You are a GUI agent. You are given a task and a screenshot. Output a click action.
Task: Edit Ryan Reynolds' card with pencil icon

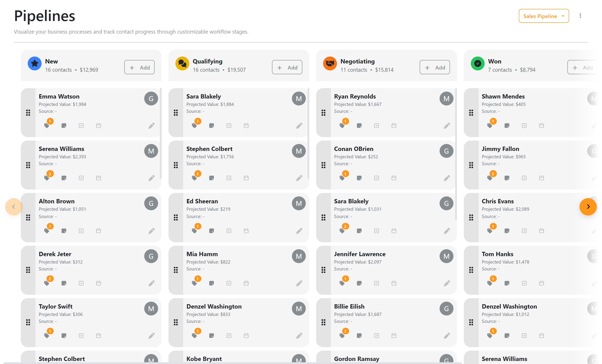pyautogui.click(x=447, y=126)
